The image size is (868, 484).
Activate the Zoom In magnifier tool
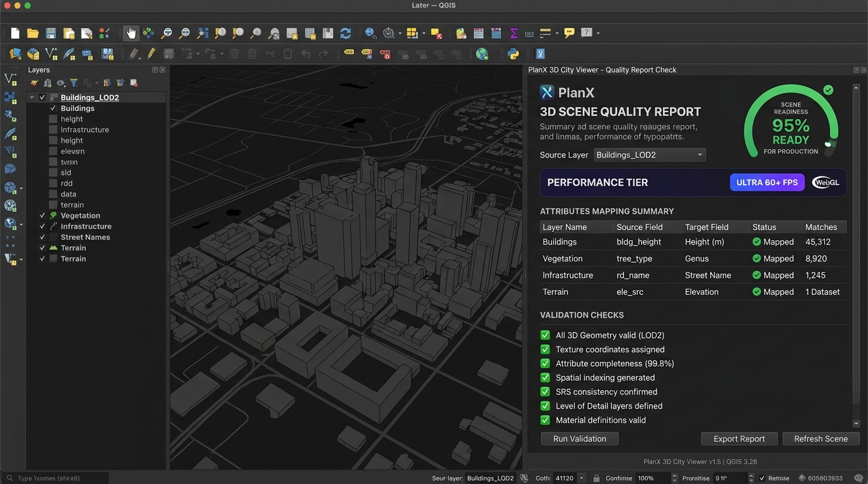[167, 33]
